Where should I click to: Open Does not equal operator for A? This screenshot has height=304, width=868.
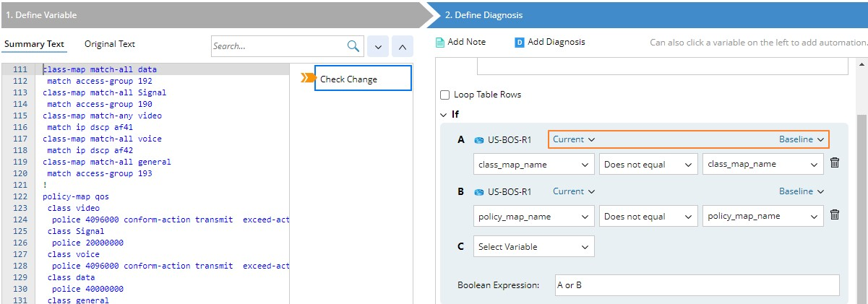pos(648,164)
